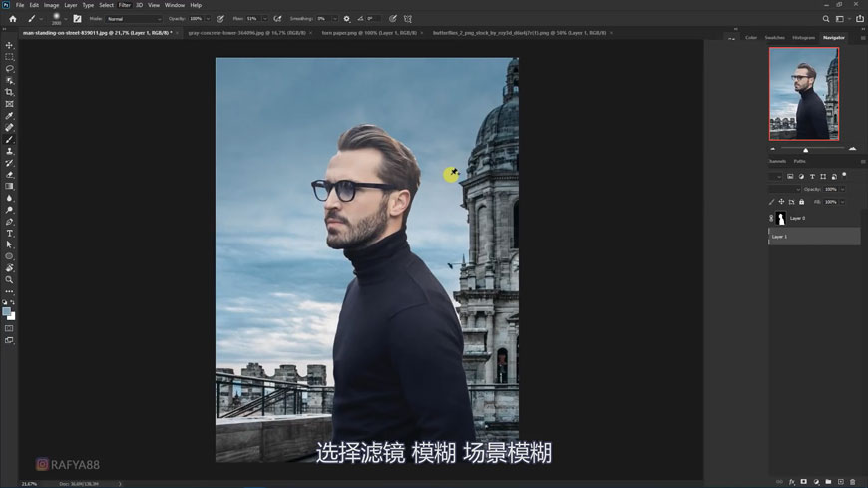Select the Lasso tool
This screenshot has height=488, width=868.
coord(10,69)
